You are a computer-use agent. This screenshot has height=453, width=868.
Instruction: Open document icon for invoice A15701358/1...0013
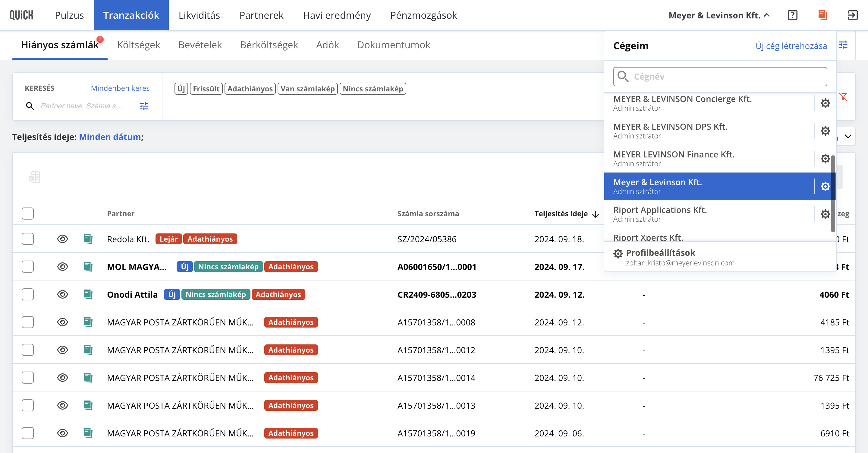click(x=88, y=405)
